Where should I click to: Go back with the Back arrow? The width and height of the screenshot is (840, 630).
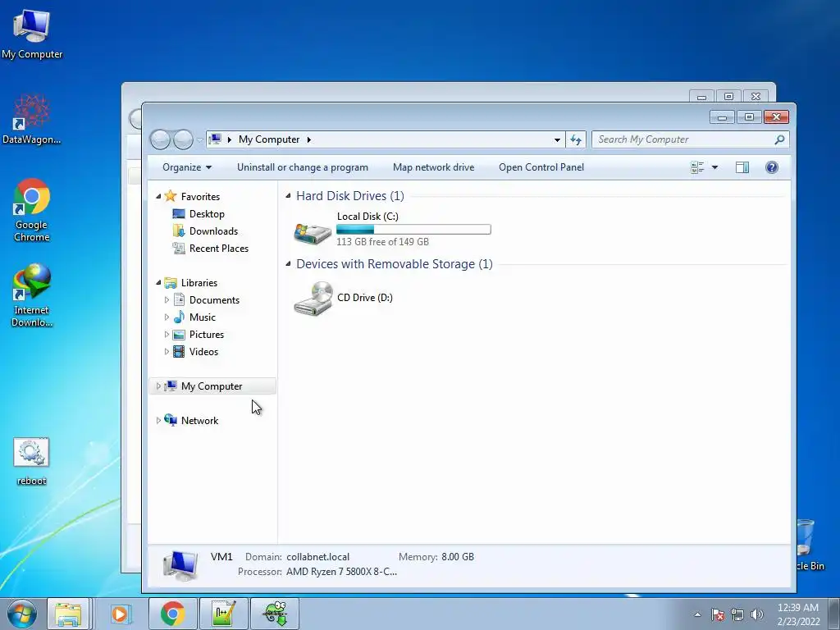click(x=160, y=139)
